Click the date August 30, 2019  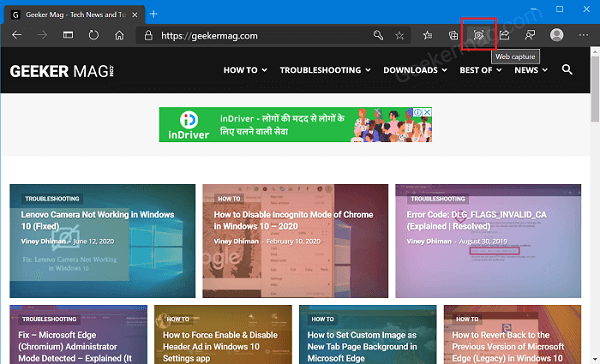[483, 241]
